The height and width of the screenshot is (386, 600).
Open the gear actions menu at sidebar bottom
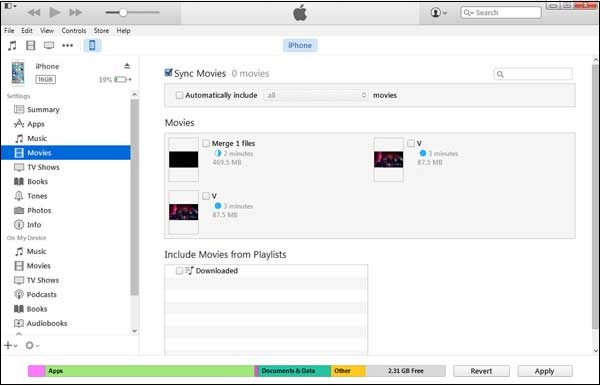click(32, 345)
